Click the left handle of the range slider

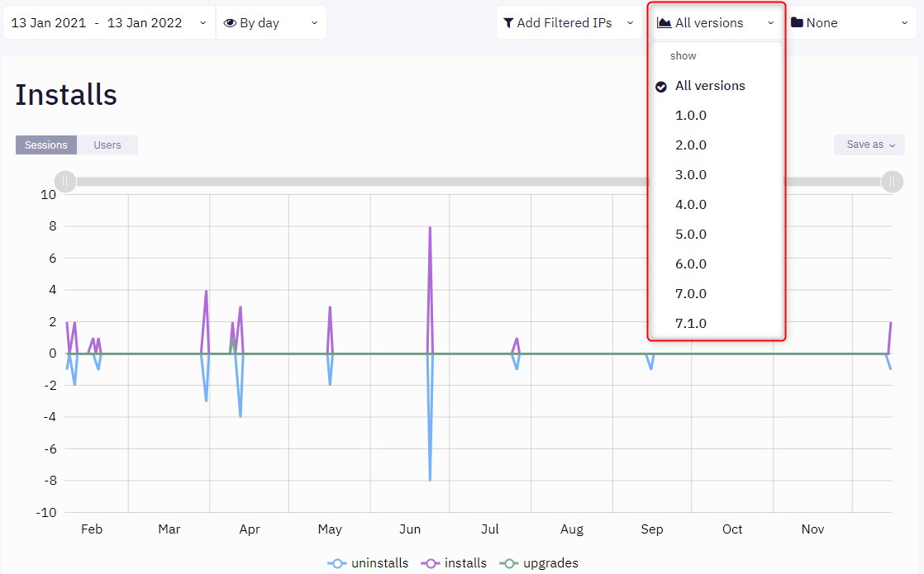(x=65, y=182)
